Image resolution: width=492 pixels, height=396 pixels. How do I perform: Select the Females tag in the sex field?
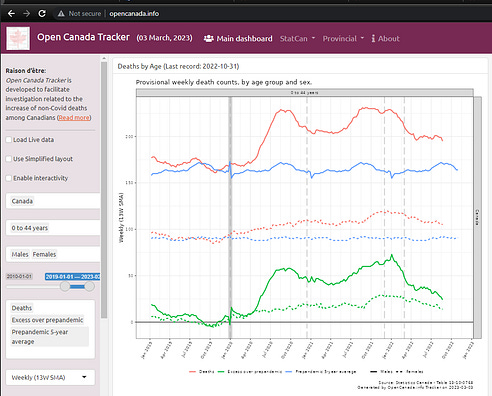coord(44,254)
